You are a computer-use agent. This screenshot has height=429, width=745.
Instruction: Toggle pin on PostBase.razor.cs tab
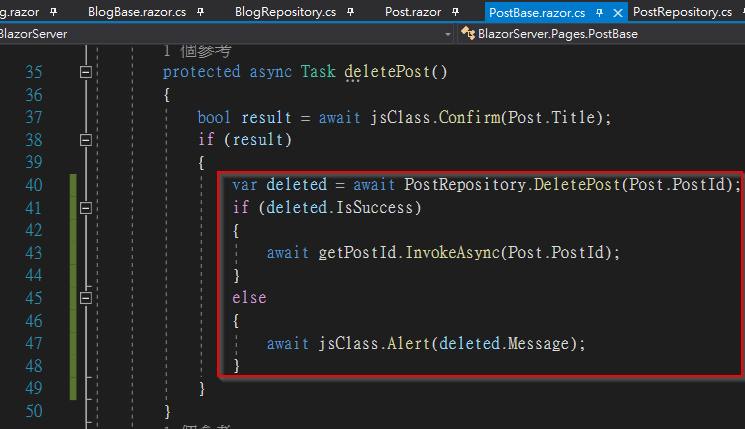(599, 13)
